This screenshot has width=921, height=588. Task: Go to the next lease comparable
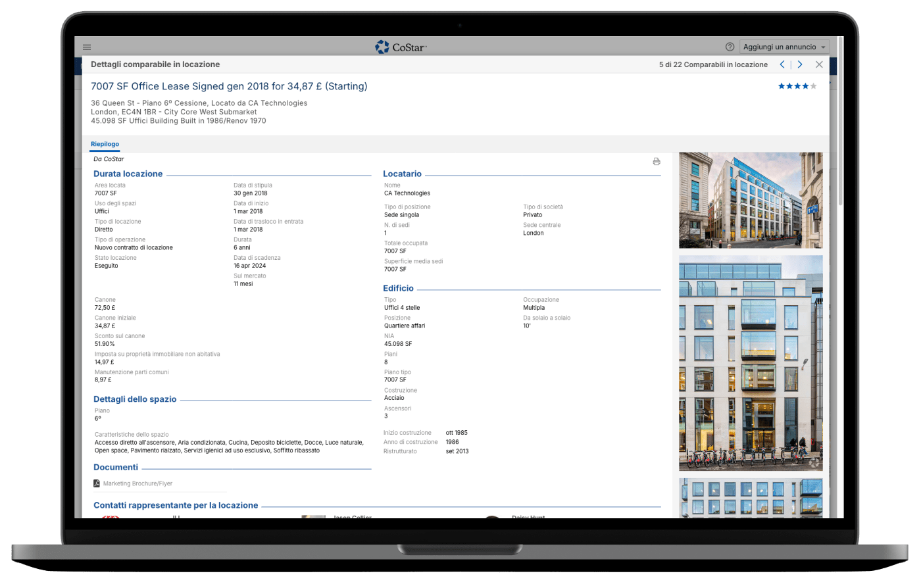click(800, 64)
